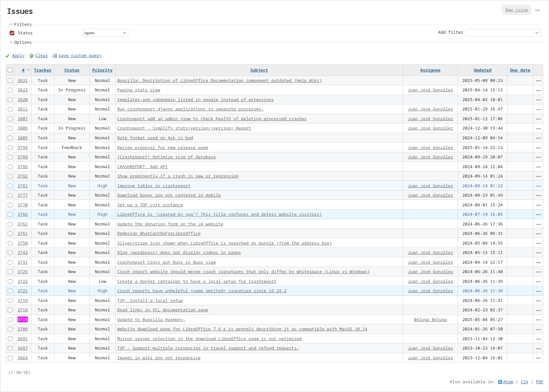The image size is (549, 392).
Task: Open actions menu for issue 3762
Action: (538, 224)
